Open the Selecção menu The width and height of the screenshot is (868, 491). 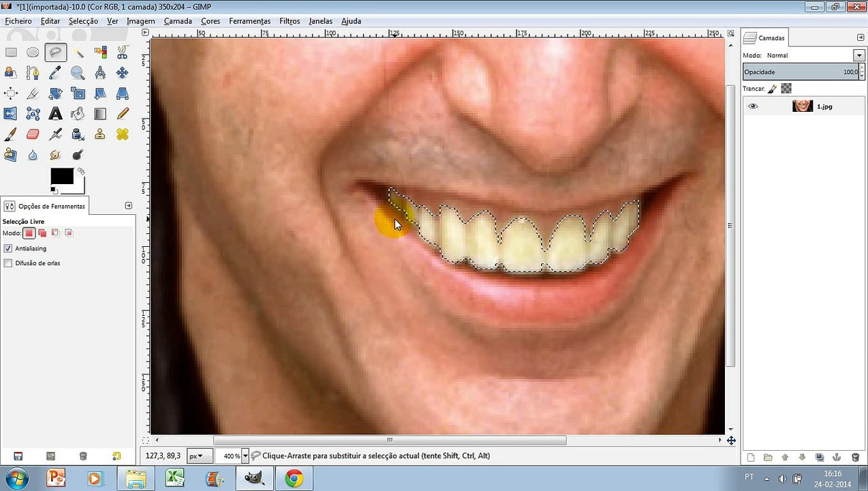[x=83, y=21]
